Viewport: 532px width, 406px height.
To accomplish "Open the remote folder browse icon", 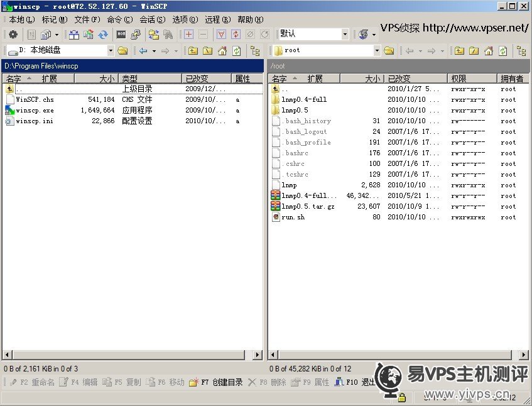I will click(x=389, y=51).
